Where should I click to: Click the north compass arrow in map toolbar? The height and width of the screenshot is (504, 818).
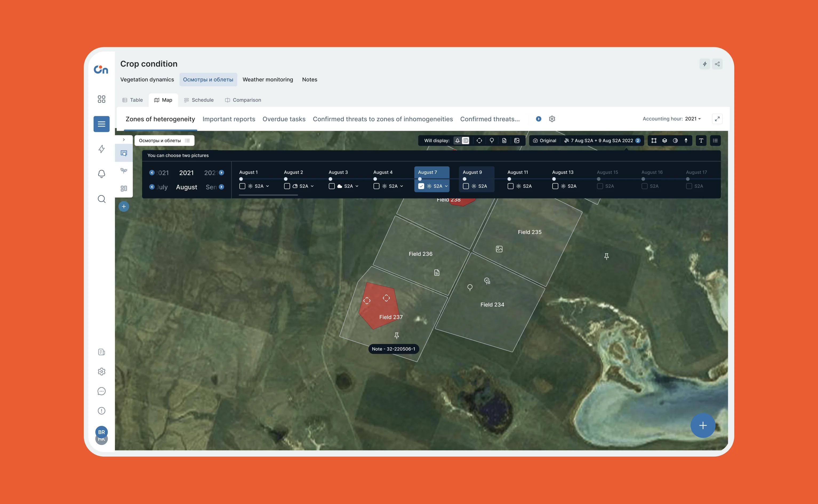coord(686,141)
